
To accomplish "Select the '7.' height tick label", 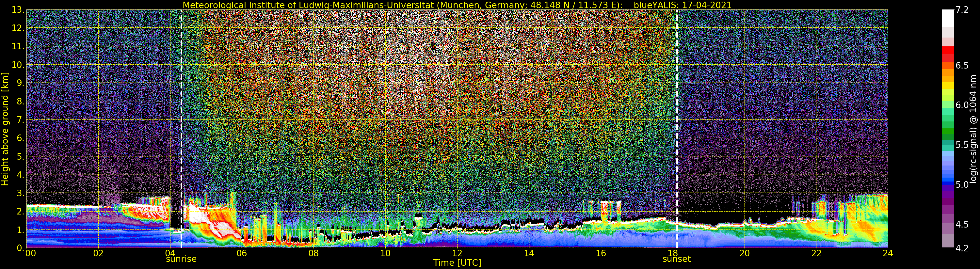I will (x=21, y=120).
